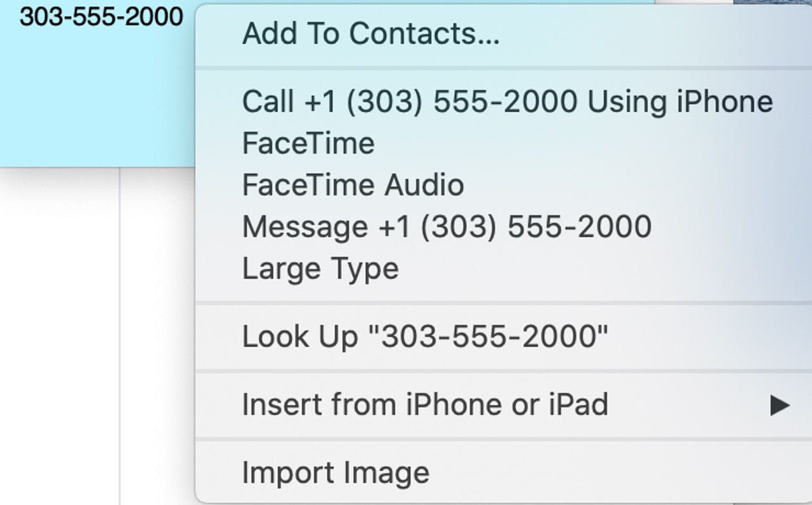
Task: Choose Add To Contacts from the menu
Action: tap(370, 34)
